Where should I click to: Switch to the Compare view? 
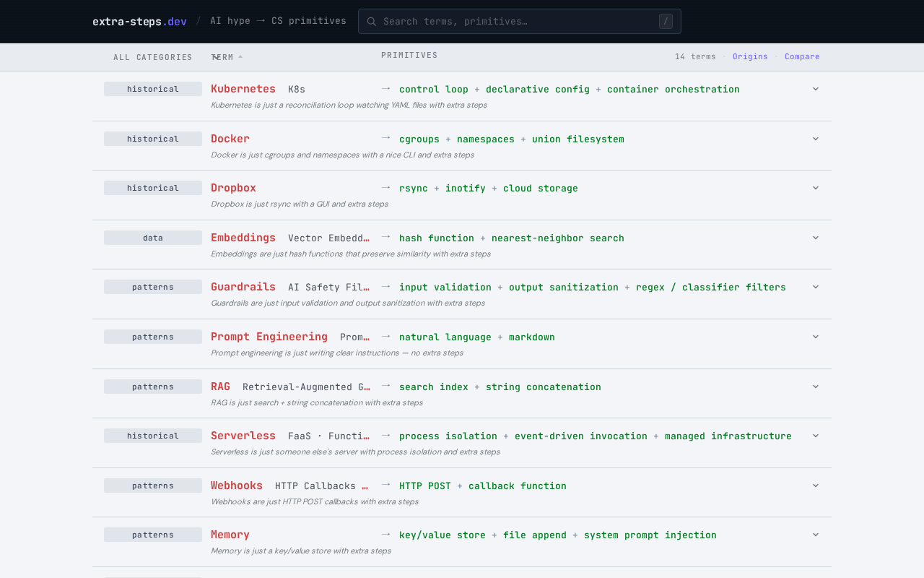click(x=802, y=56)
